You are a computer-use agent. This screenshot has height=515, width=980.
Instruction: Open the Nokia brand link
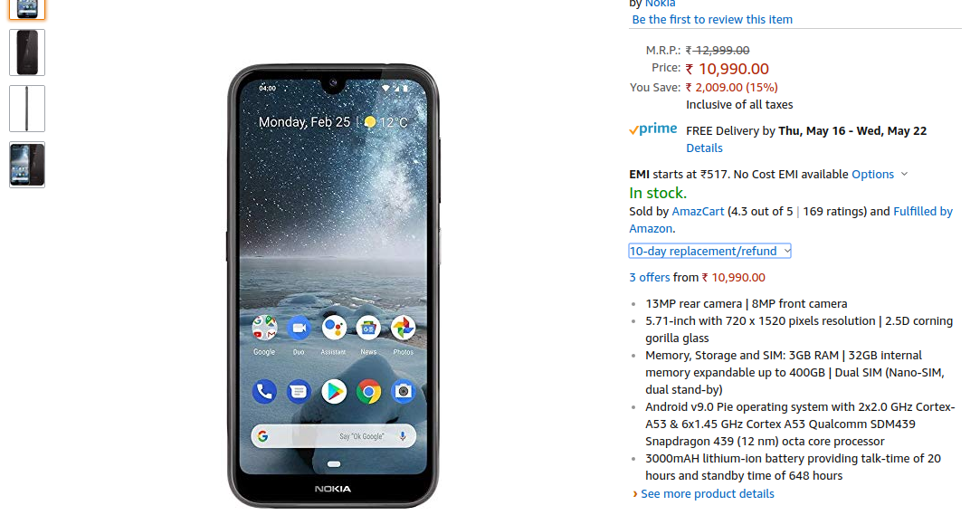pyautogui.click(x=660, y=5)
